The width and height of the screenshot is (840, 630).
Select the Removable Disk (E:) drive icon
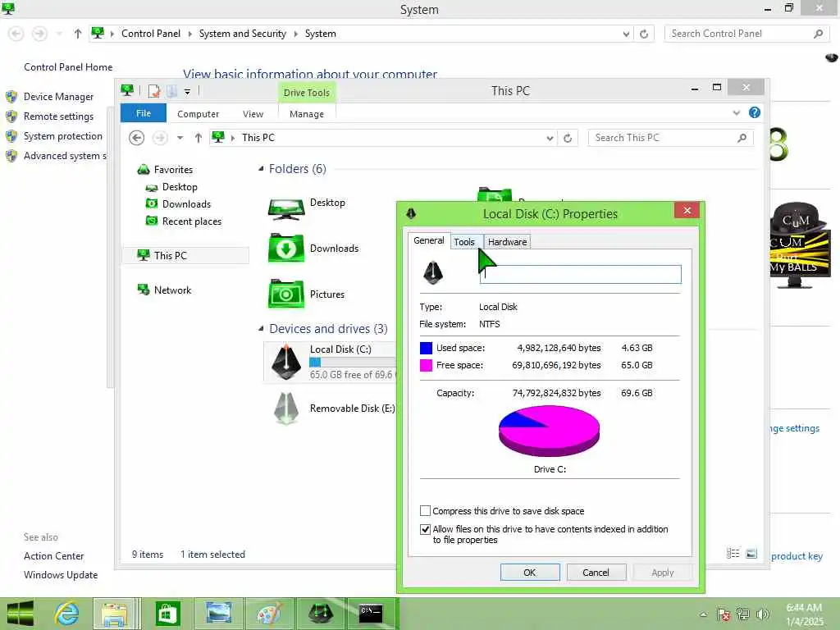pos(286,409)
